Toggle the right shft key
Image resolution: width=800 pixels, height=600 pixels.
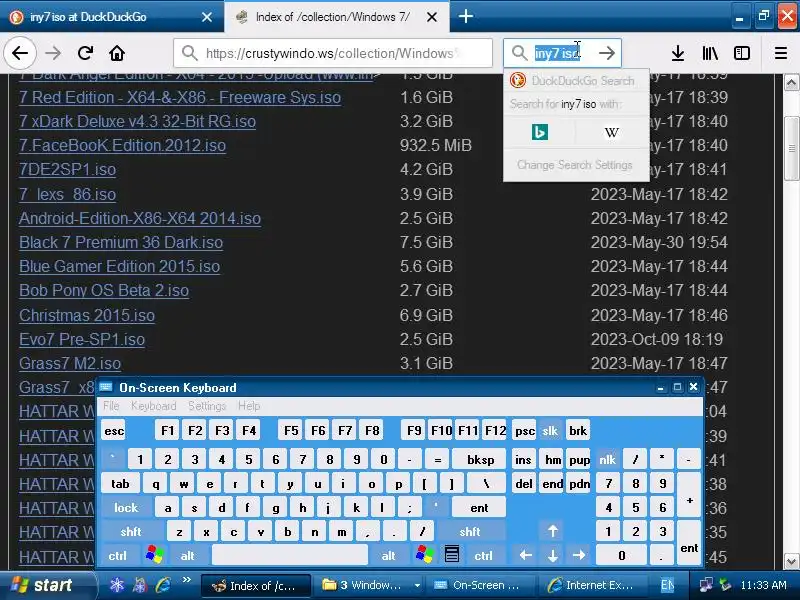[470, 532]
